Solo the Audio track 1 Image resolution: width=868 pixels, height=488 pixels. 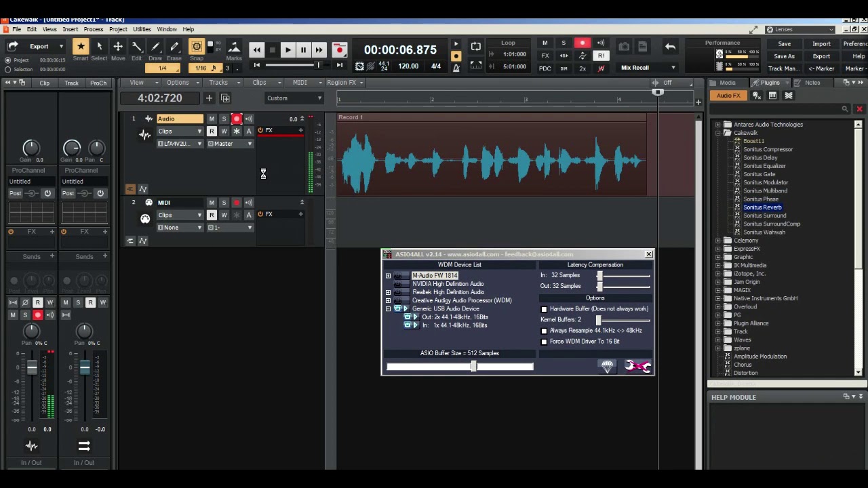[x=224, y=119]
